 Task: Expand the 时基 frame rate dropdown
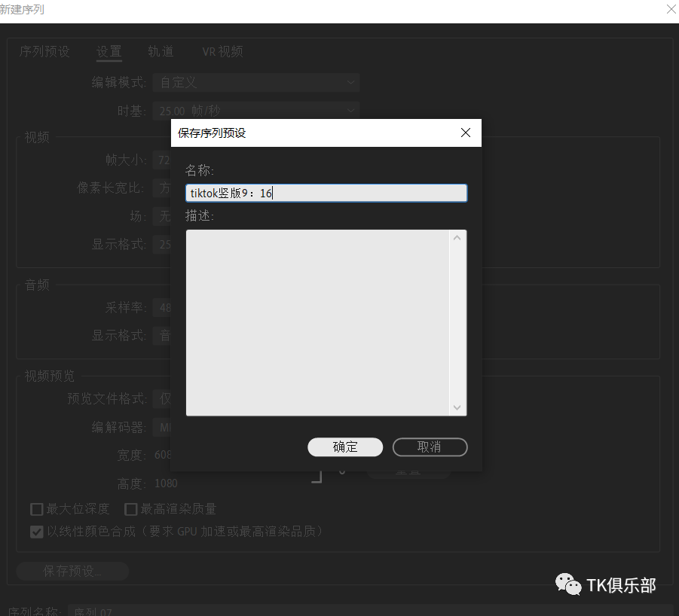(256, 111)
